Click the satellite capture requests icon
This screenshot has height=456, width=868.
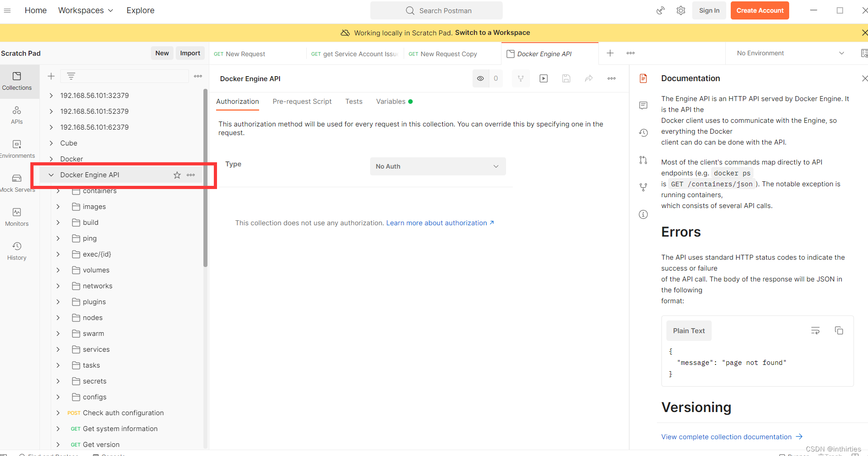pos(661,10)
